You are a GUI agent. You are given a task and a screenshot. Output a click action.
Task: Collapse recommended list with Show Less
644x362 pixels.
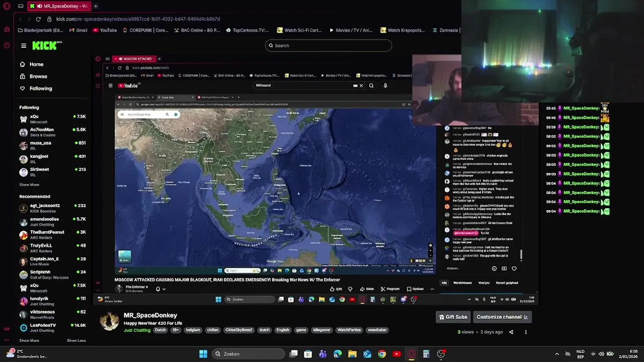pos(76,340)
